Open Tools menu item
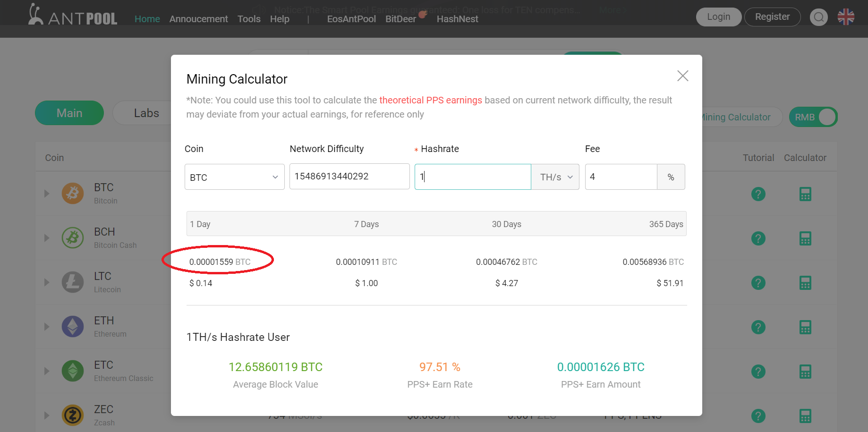Screen dimensions: 868x432 (249, 19)
